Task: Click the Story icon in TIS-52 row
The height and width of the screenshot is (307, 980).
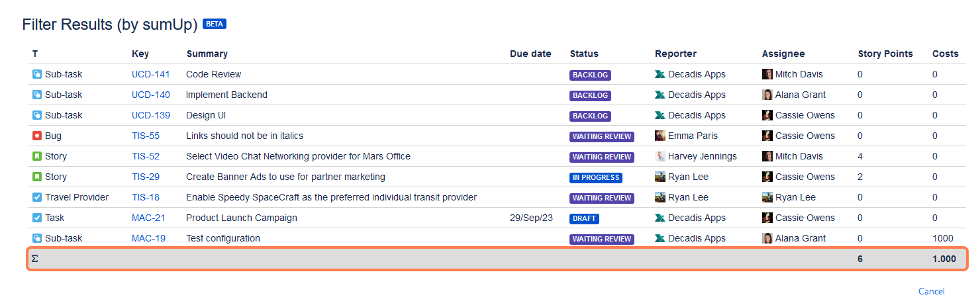Action: pos(37,156)
